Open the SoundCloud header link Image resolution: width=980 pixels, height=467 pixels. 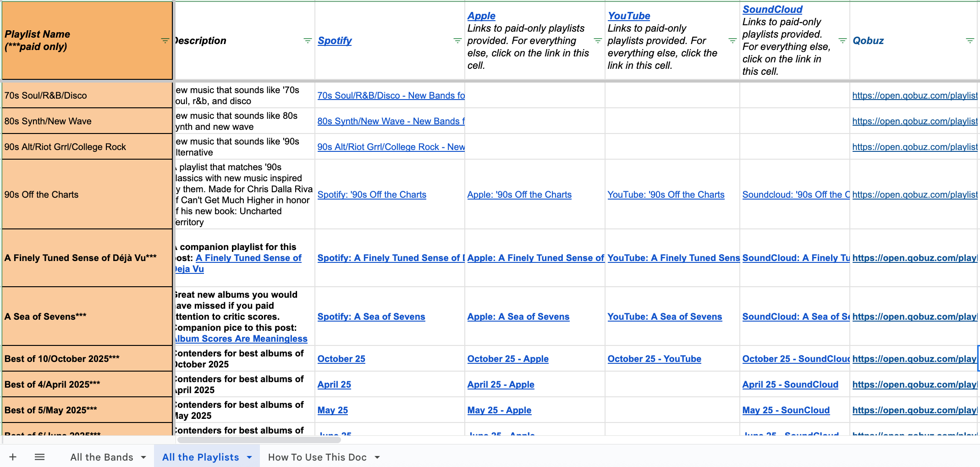[772, 9]
